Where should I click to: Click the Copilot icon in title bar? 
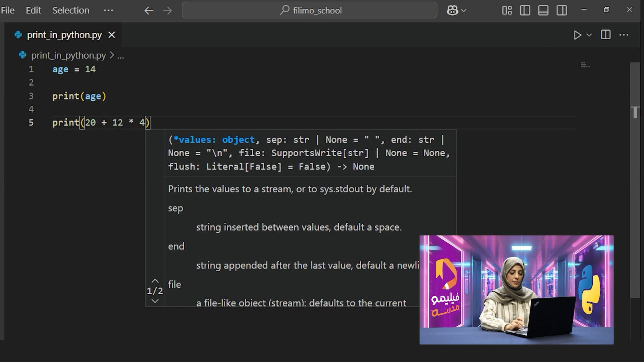pos(452,10)
